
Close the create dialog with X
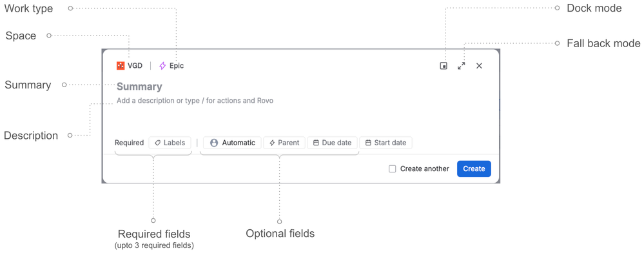coord(479,66)
